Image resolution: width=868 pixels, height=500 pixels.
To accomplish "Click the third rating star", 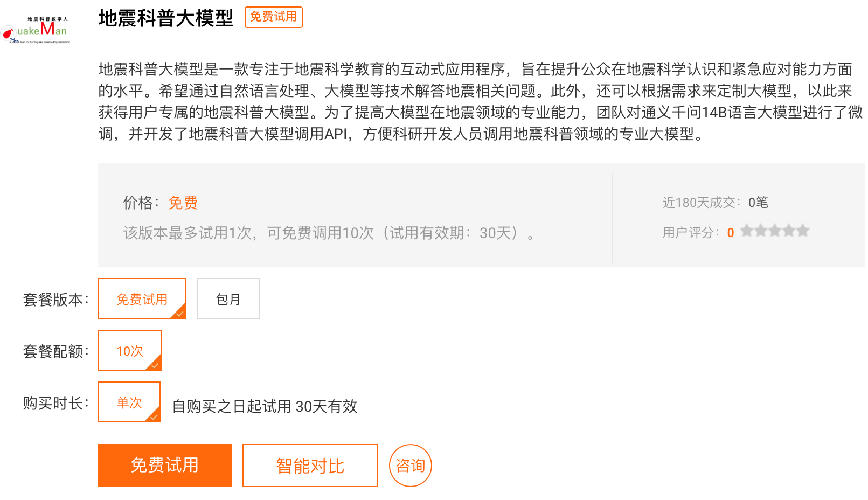I will (775, 231).
